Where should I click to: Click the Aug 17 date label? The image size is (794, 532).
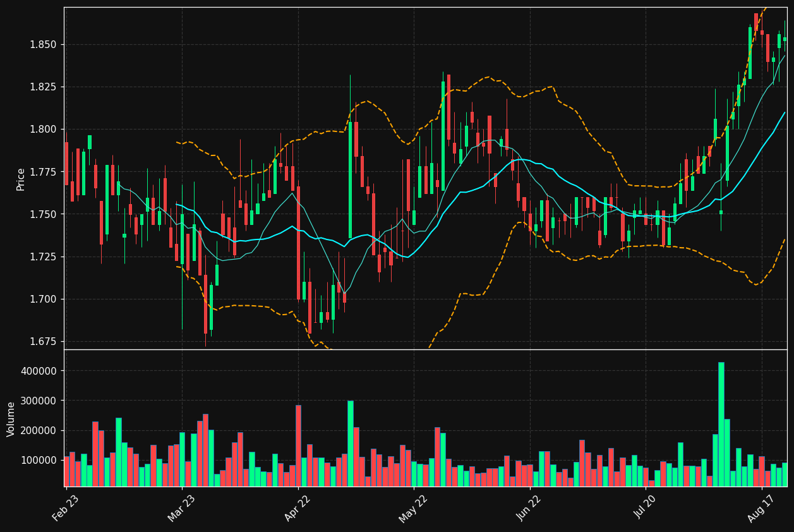tap(761, 507)
